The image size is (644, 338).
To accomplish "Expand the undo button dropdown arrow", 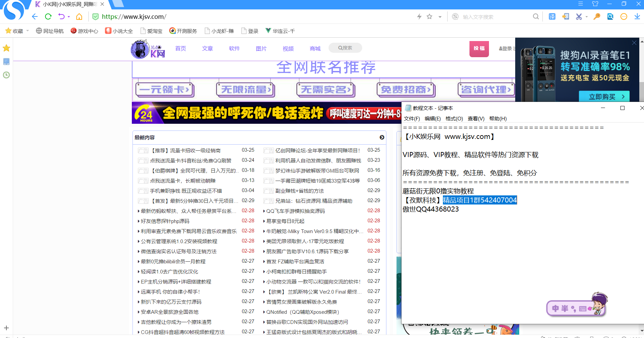I will point(68,16).
